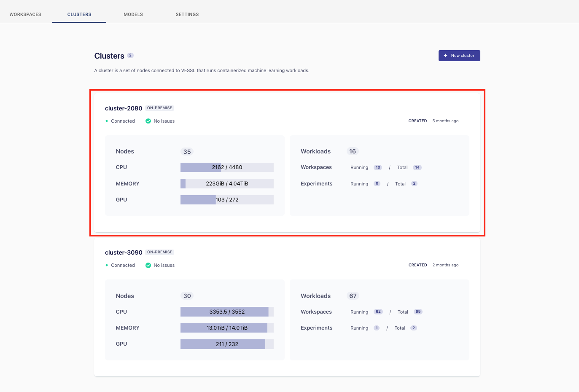Click running workspaces badge 62
The height and width of the screenshot is (392, 579).
click(x=378, y=312)
